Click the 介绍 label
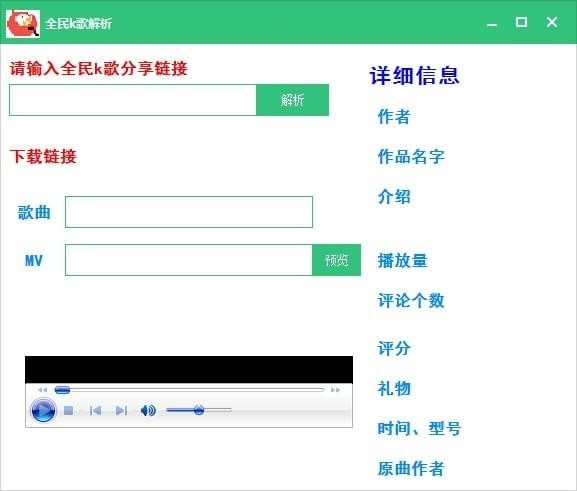The height and width of the screenshot is (491, 577). (394, 196)
